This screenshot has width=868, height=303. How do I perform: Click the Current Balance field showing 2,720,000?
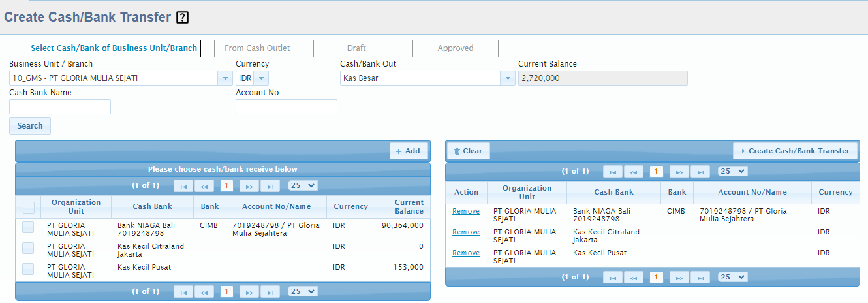603,78
